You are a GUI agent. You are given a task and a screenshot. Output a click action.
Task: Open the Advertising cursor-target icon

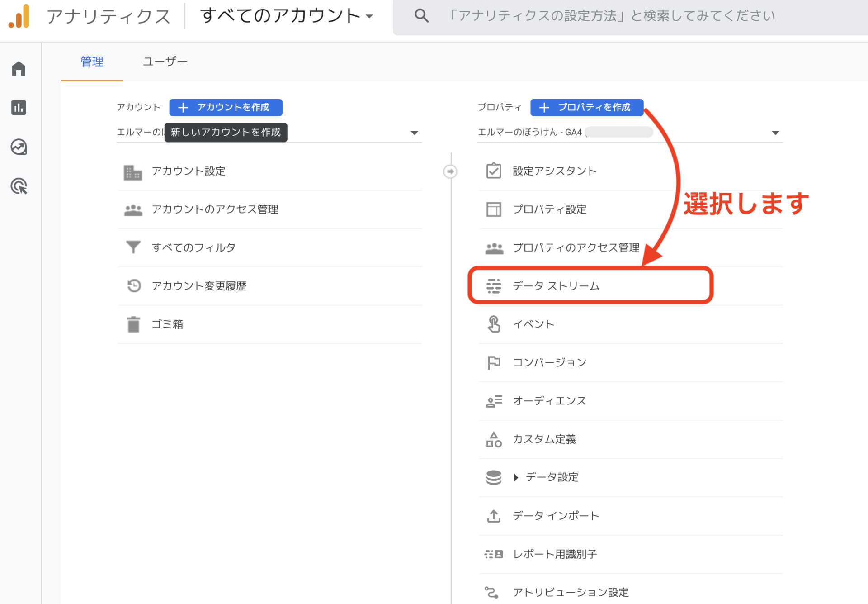click(x=19, y=186)
